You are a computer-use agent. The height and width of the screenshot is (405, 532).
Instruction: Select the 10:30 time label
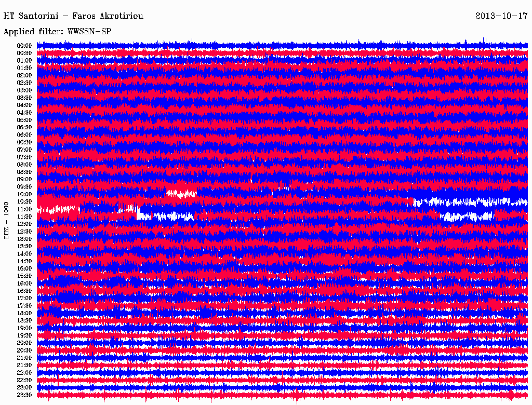coord(24,202)
